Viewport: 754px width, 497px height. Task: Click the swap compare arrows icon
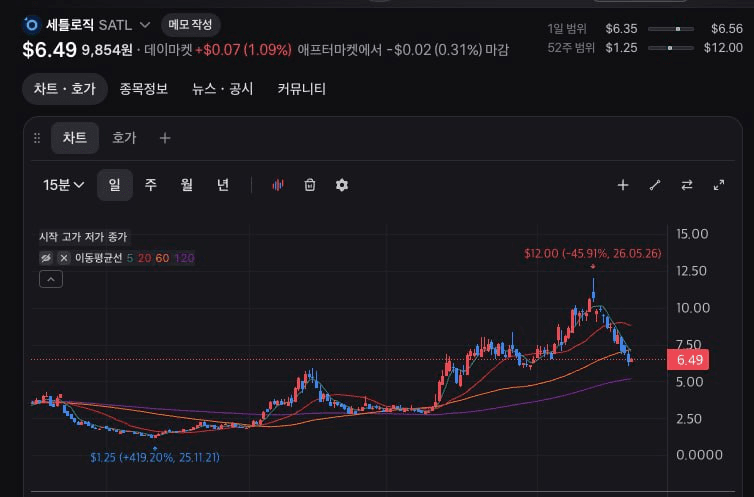687,185
